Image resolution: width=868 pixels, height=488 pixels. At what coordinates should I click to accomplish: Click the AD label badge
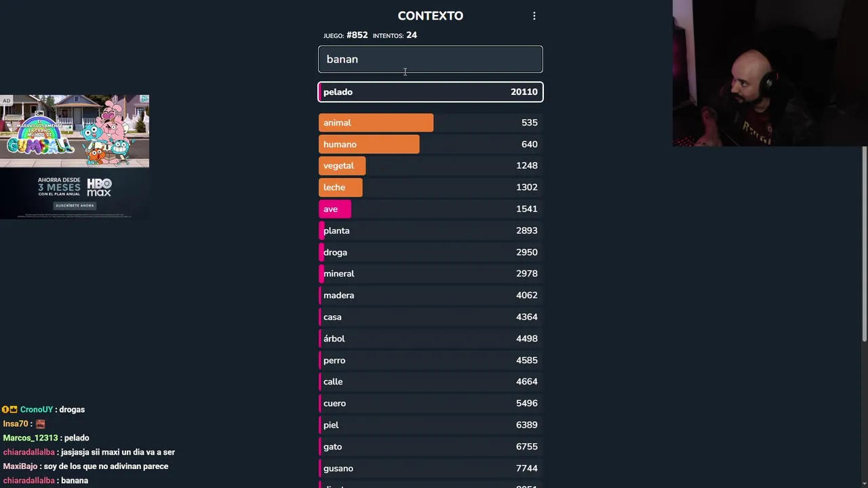(6, 101)
